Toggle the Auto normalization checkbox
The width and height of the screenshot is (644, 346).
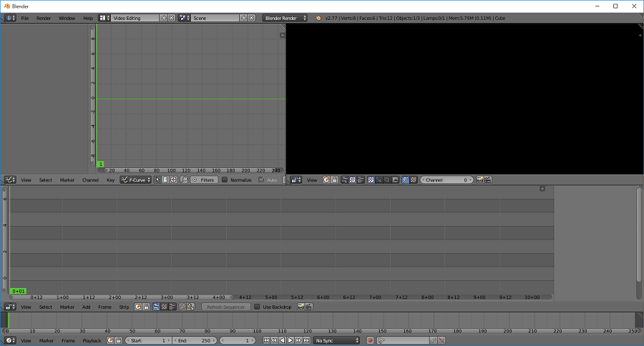pos(261,179)
